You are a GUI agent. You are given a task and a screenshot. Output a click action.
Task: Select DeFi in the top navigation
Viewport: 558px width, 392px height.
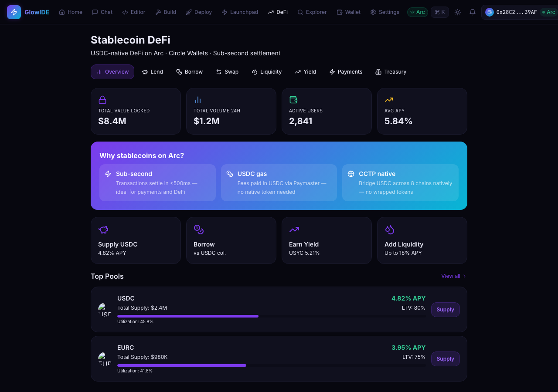pos(278,12)
